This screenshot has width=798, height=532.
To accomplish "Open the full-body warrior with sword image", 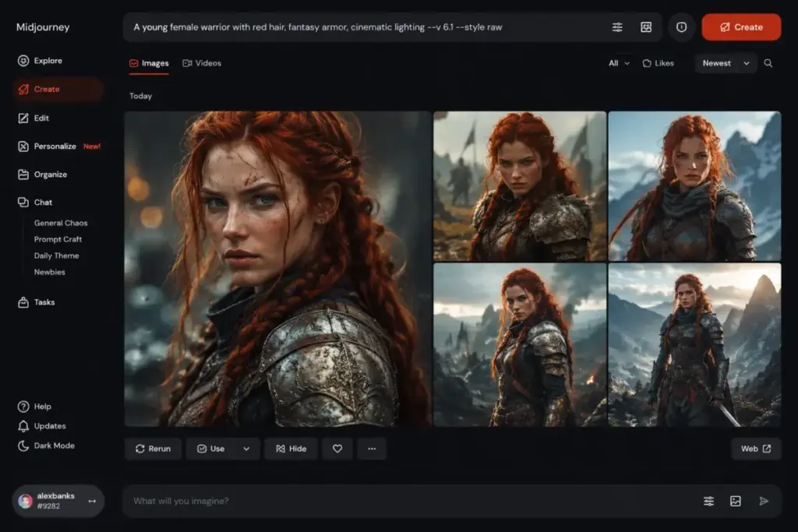I will (x=694, y=345).
